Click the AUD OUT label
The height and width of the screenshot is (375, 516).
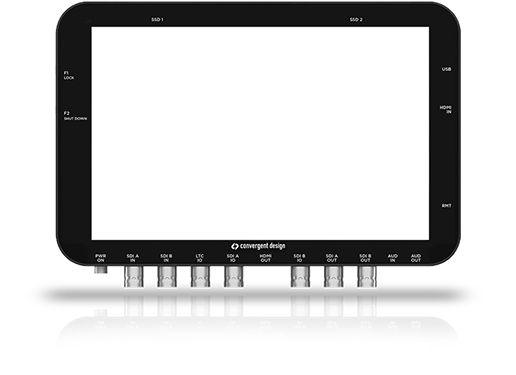click(416, 258)
